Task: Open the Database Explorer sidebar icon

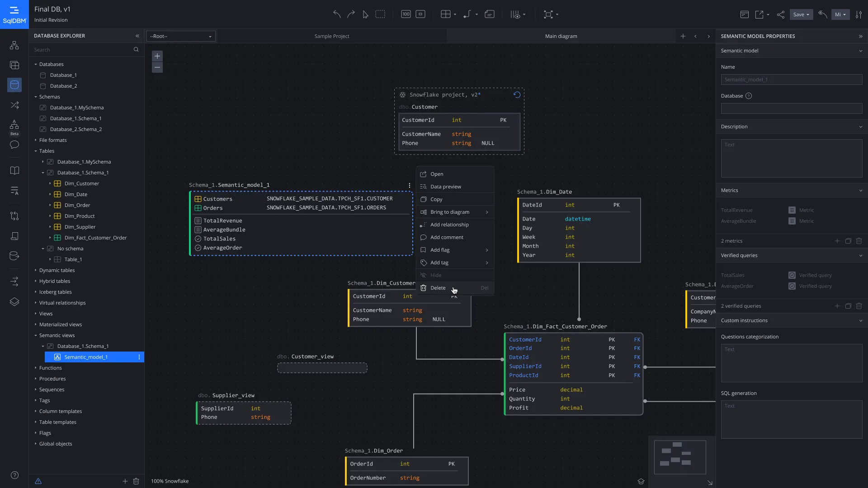Action: (x=14, y=84)
